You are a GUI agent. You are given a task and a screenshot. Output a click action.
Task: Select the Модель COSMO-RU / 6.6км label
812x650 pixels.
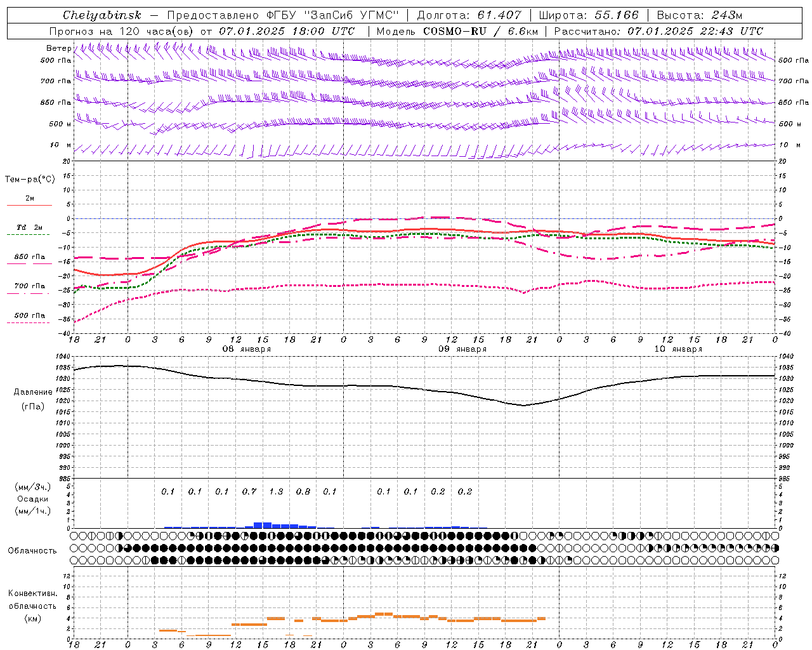pyautogui.click(x=457, y=31)
